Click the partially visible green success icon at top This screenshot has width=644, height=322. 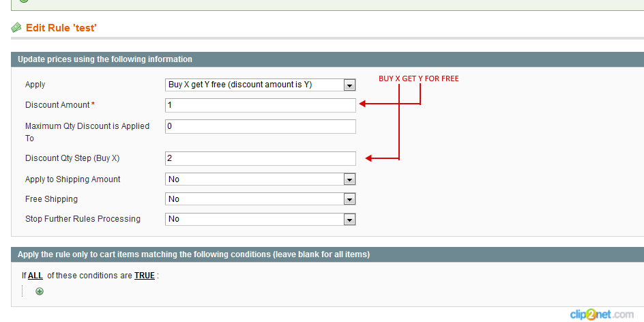[24, 1]
